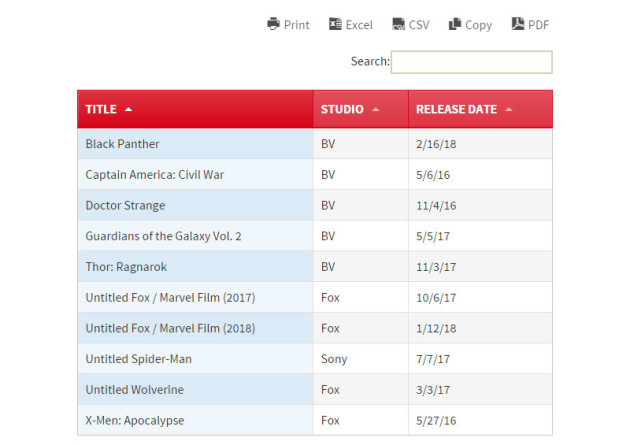Select the X-Men: Apocalypse title cell

click(x=195, y=421)
